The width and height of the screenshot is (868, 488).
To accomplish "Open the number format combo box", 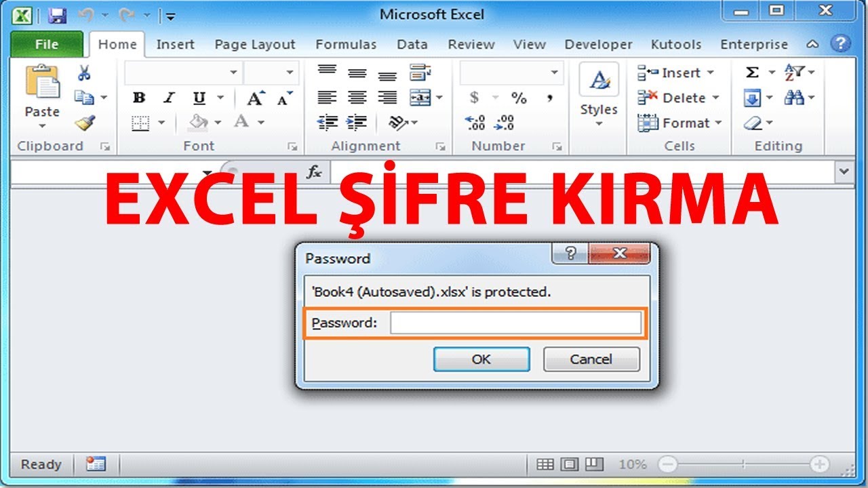I will [x=511, y=73].
